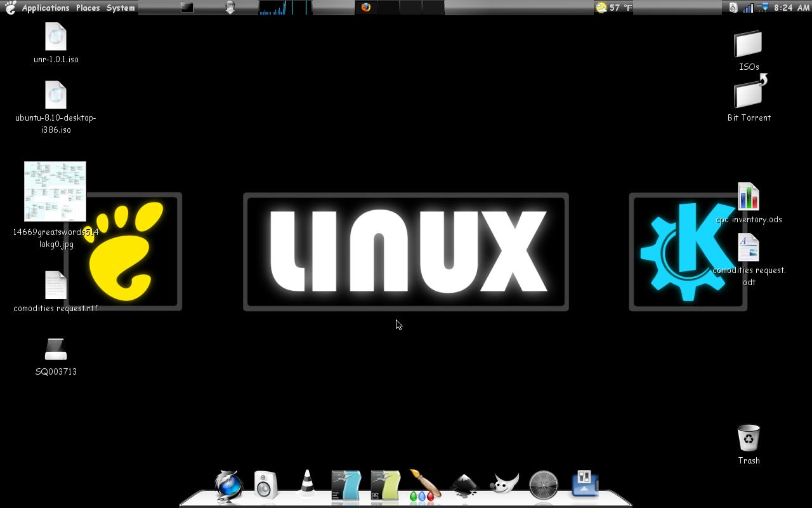
Task: Open the Places menu
Action: [x=88, y=8]
